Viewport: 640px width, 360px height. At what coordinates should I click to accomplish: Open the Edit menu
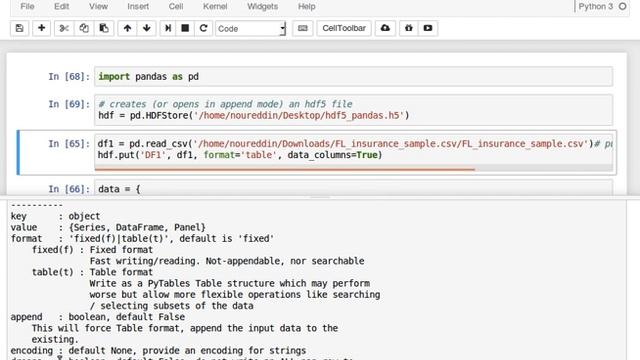62,7
